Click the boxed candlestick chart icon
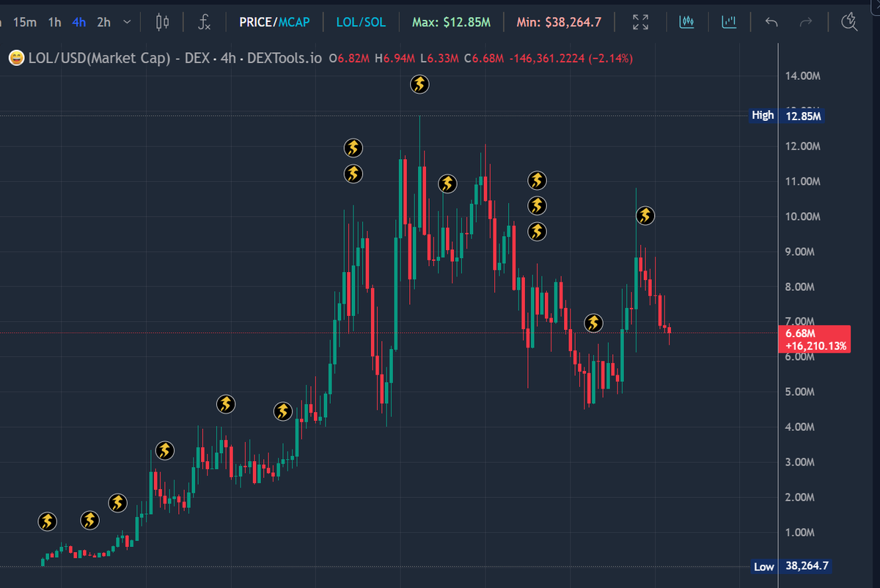Viewport: 880px width, 588px height. click(x=686, y=22)
